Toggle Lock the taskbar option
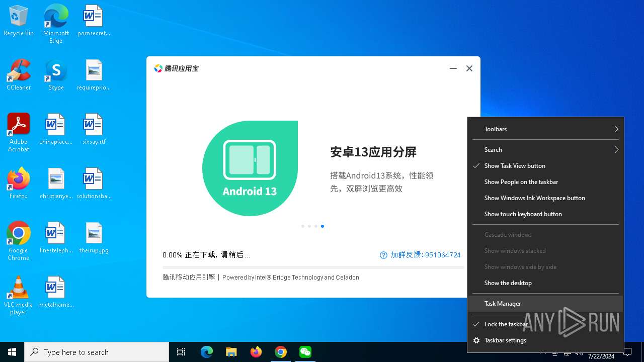 coord(545,324)
